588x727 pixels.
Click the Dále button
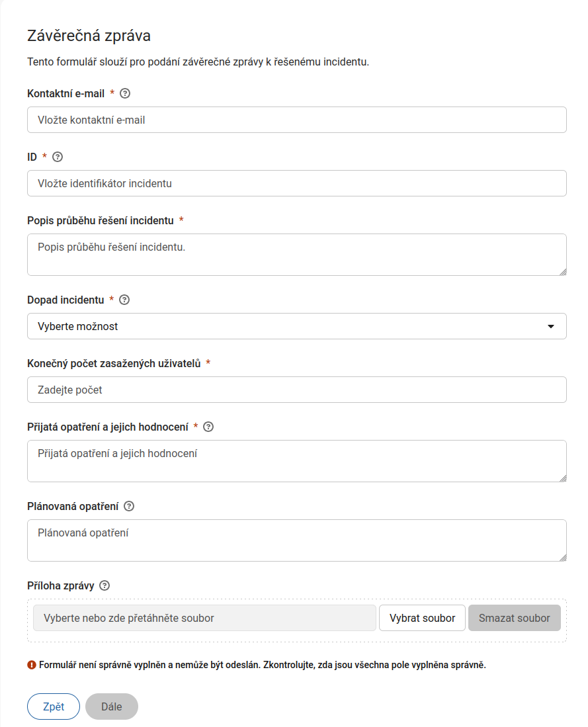pyautogui.click(x=112, y=706)
